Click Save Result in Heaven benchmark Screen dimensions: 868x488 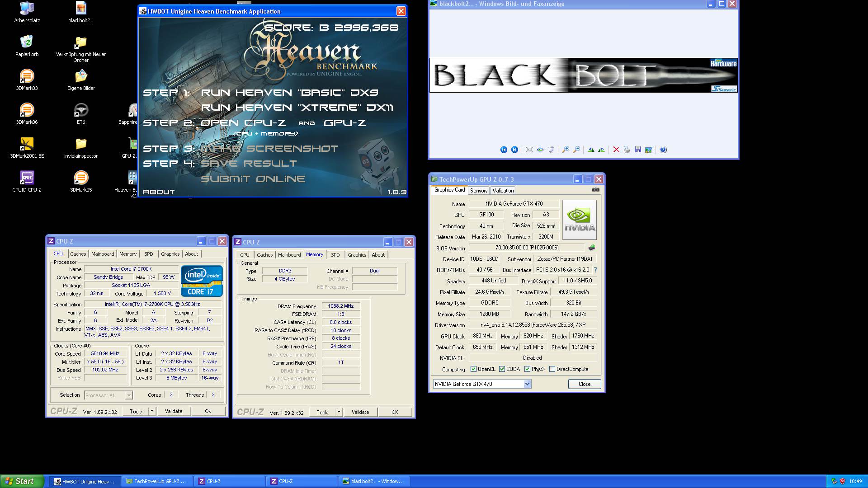tap(249, 164)
